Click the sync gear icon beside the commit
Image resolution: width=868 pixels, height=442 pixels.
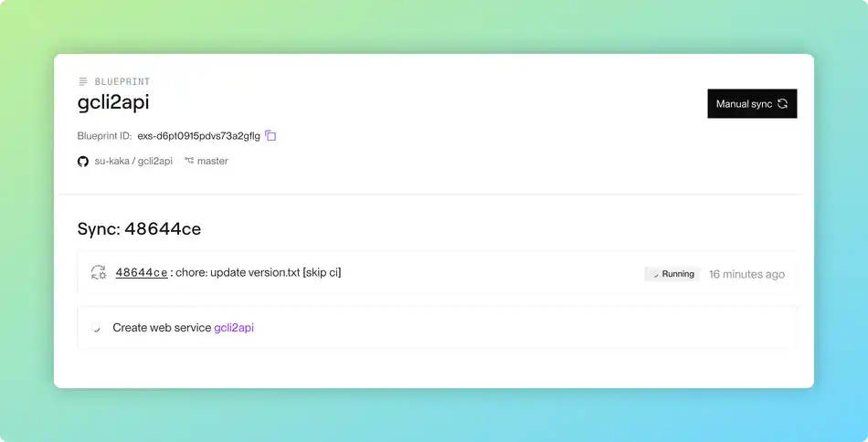click(99, 272)
